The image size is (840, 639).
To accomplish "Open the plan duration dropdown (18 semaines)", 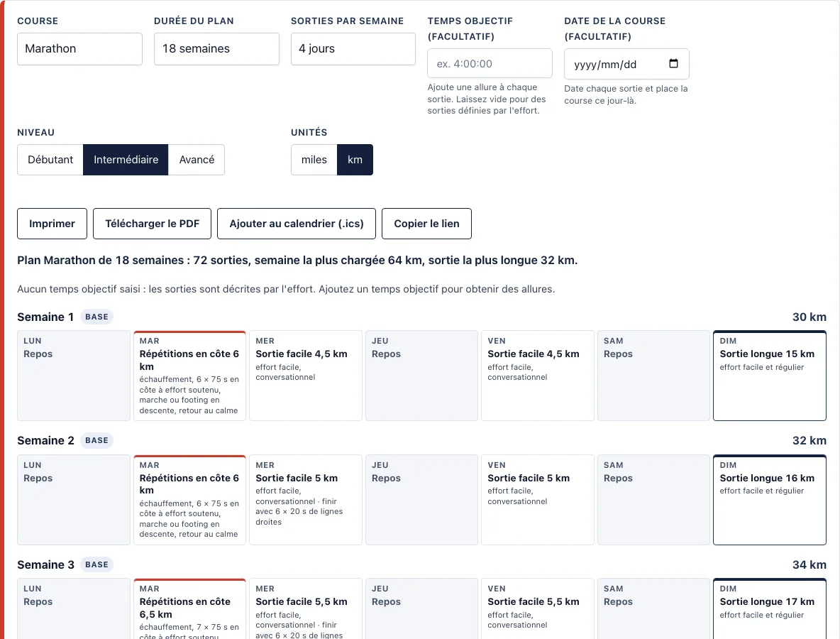I will click(216, 49).
